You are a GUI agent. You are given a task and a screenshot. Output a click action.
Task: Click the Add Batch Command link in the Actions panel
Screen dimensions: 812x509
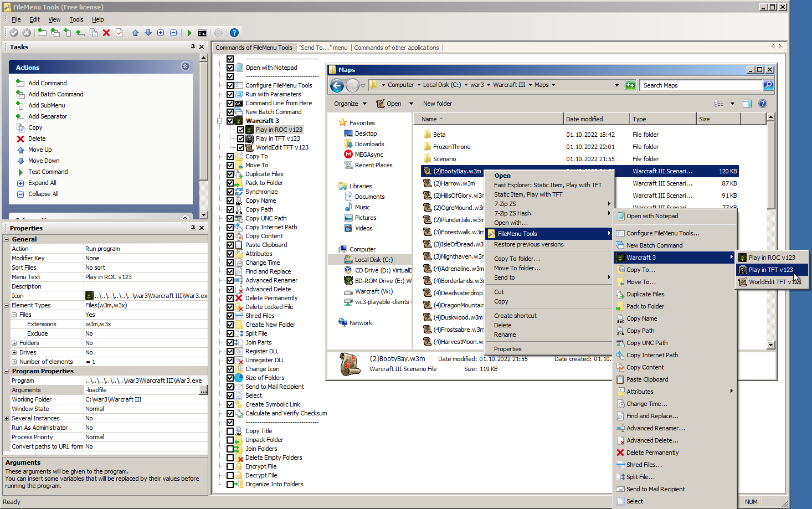[x=56, y=94]
